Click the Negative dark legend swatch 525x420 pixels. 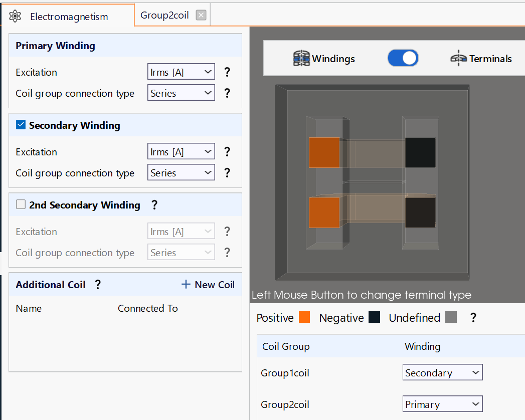click(375, 317)
